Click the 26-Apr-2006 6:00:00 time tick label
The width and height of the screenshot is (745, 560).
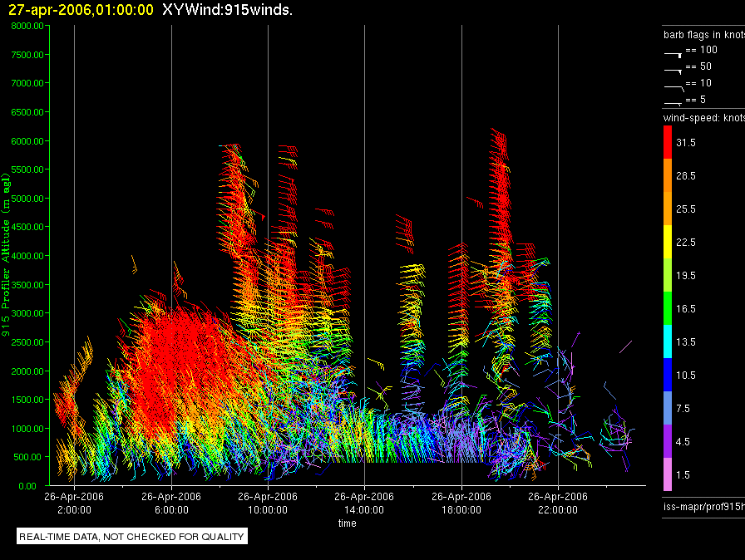tap(171, 503)
